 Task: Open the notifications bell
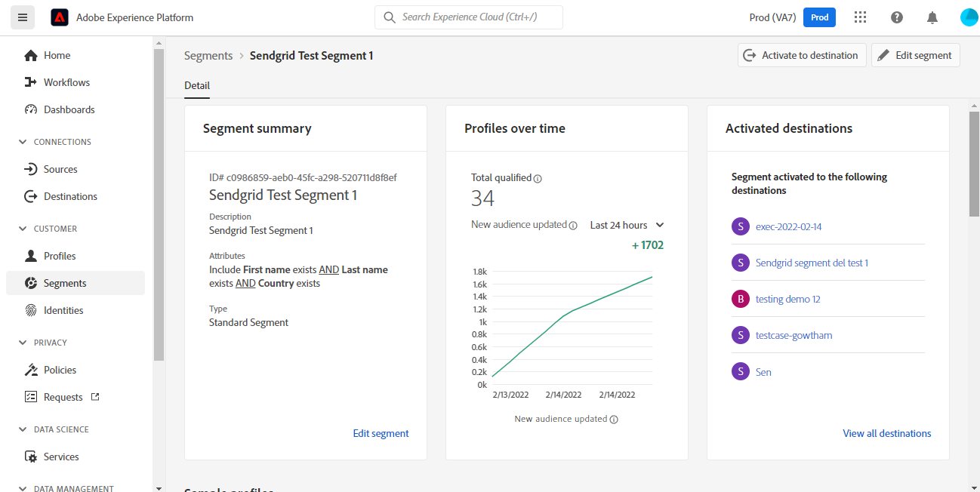(932, 17)
